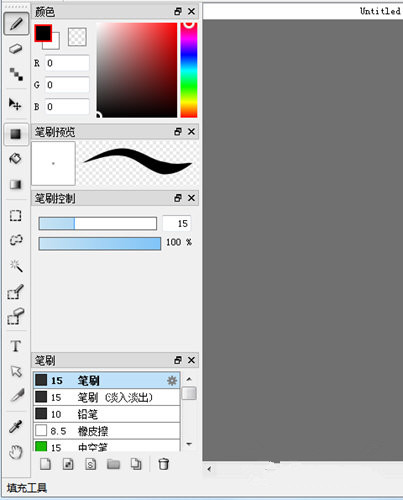This screenshot has height=500, width=403.
Task: Click the R color value field
Action: pyautogui.click(x=67, y=63)
